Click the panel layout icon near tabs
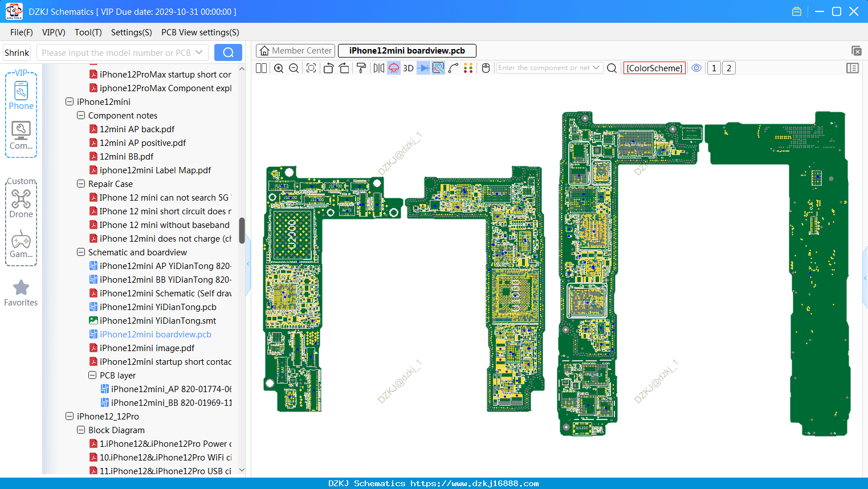The image size is (868, 489). [856, 51]
